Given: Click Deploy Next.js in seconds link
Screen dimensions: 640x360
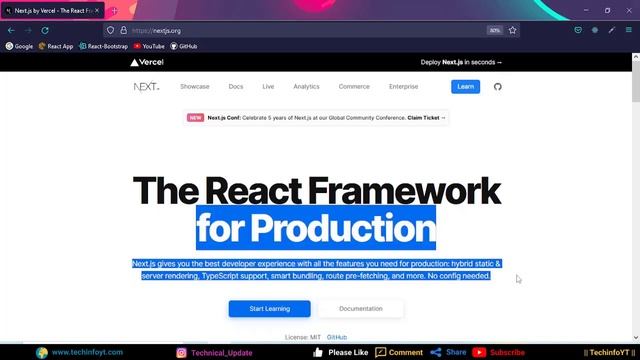Looking at the screenshot, I should [461, 62].
